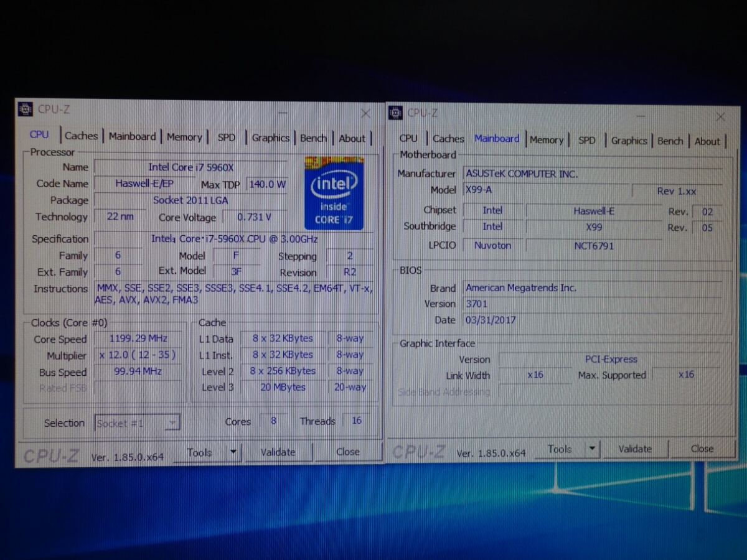This screenshot has height=560, width=747.
Task: Click Multiplier value x 12.0 (12 - 35)
Action: click(138, 355)
